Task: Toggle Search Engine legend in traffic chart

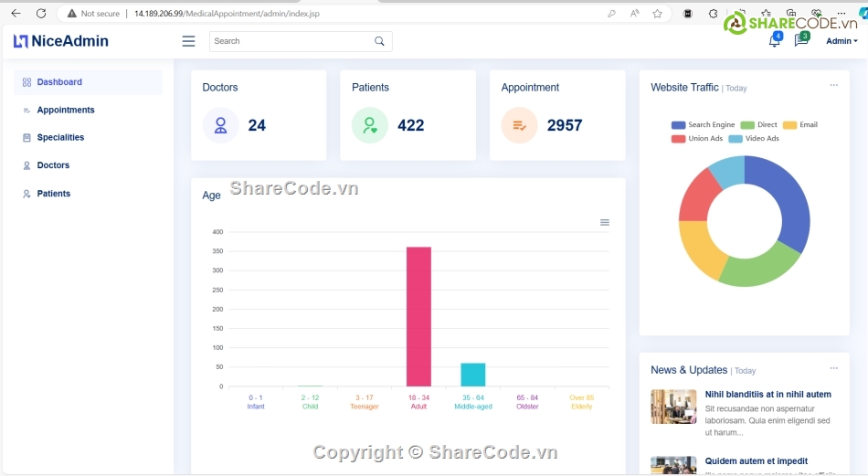Action: (703, 125)
